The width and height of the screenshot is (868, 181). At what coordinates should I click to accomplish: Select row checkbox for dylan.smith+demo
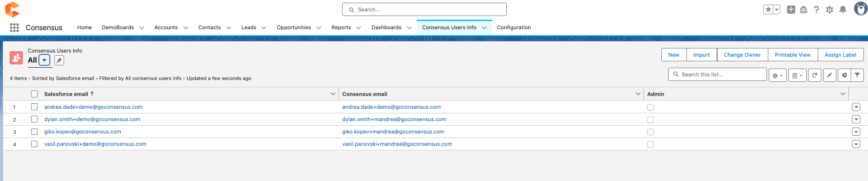pyautogui.click(x=34, y=119)
